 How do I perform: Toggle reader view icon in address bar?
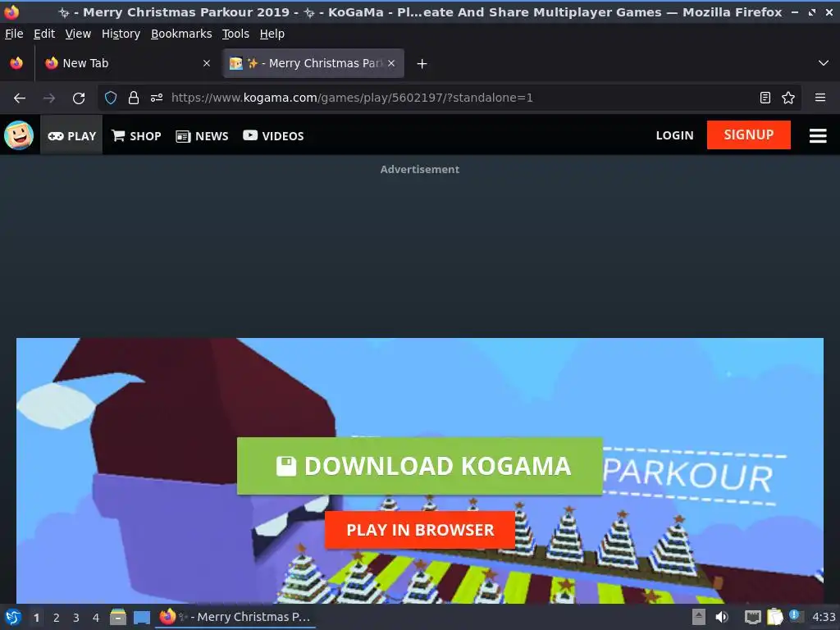(765, 98)
